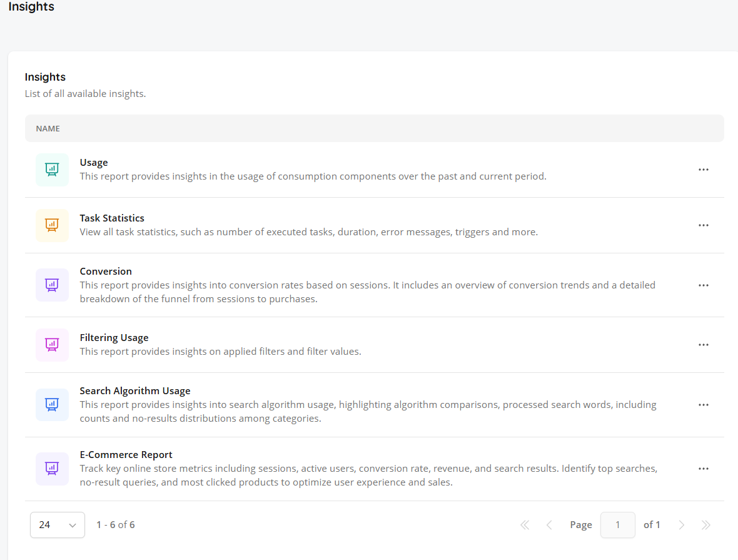Click the NAME column header
The height and width of the screenshot is (560, 738).
pyautogui.click(x=48, y=128)
